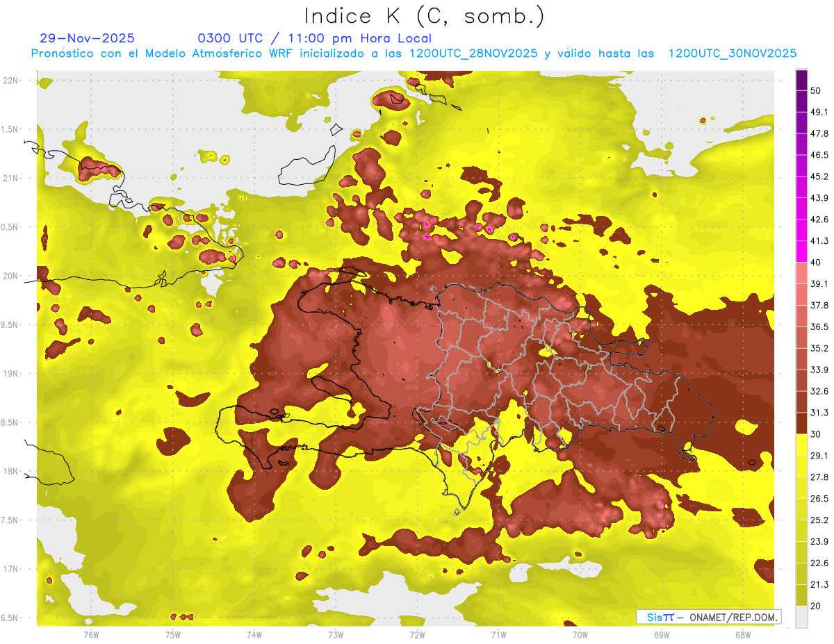Click the title "Indice K (C, somb.)"
This screenshot has height=644, width=834.
click(425, 15)
